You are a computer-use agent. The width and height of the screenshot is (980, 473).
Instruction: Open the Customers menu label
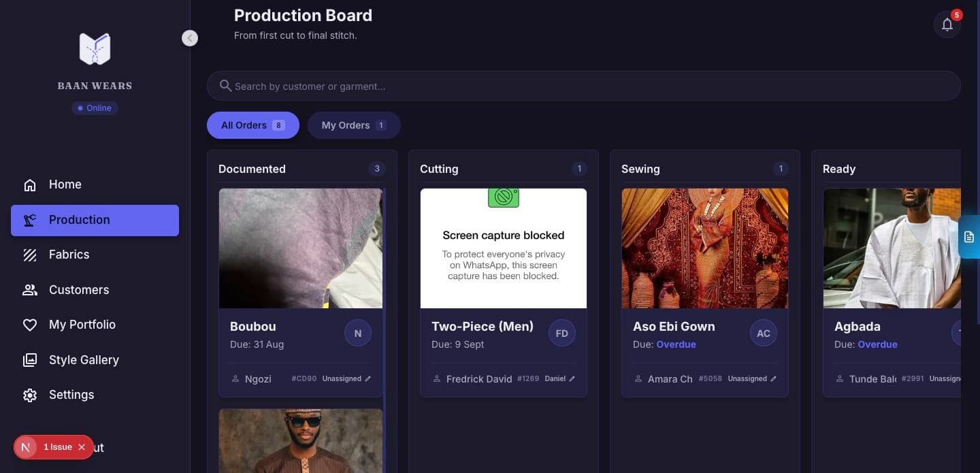79,289
